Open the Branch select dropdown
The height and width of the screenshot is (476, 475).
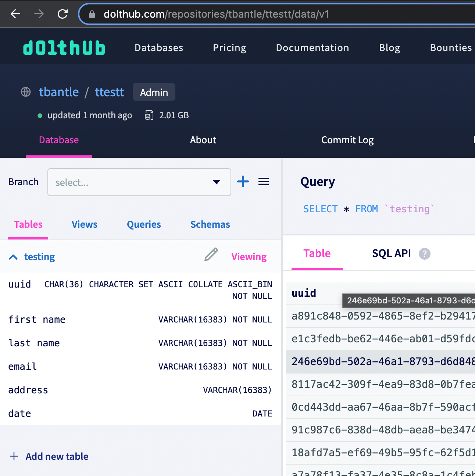click(139, 182)
